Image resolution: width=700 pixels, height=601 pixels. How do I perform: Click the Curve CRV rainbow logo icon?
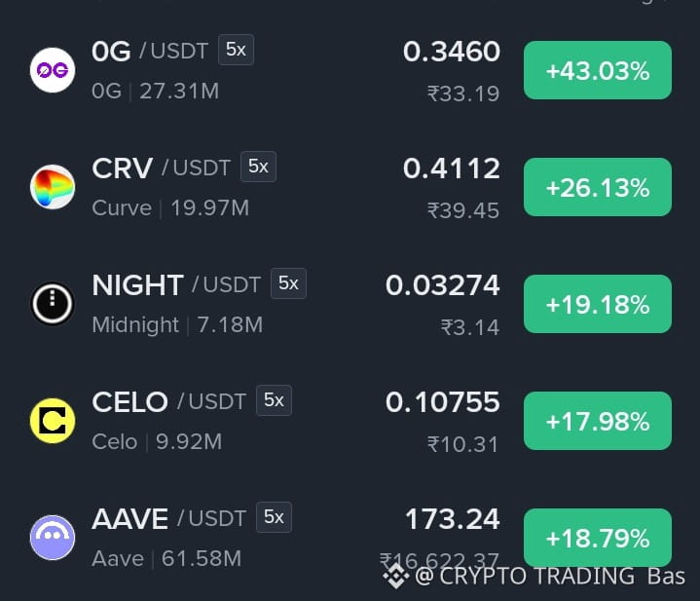click(x=53, y=187)
